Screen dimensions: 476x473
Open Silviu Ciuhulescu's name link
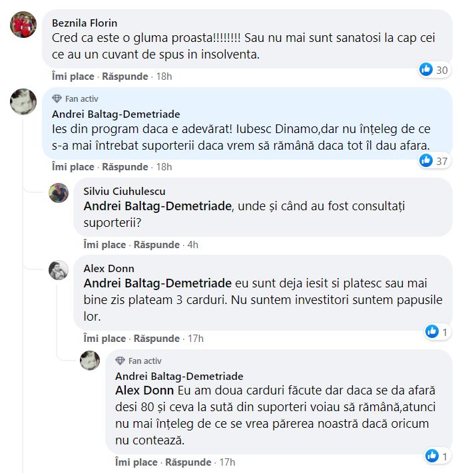pos(124,191)
